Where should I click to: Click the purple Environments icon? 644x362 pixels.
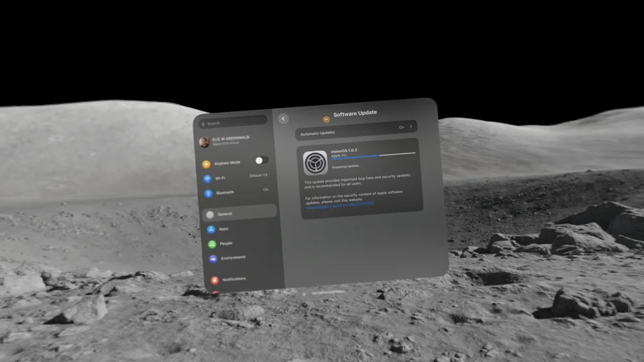click(213, 258)
